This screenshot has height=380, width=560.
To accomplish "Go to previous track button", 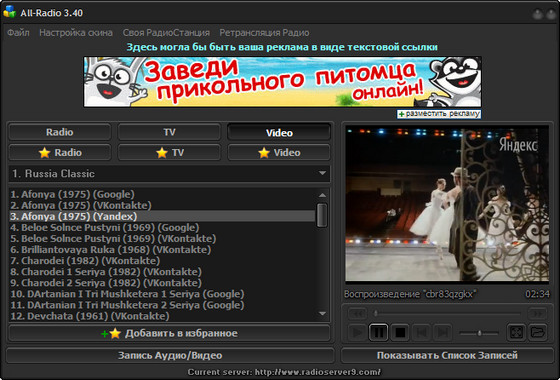I will tap(421, 332).
